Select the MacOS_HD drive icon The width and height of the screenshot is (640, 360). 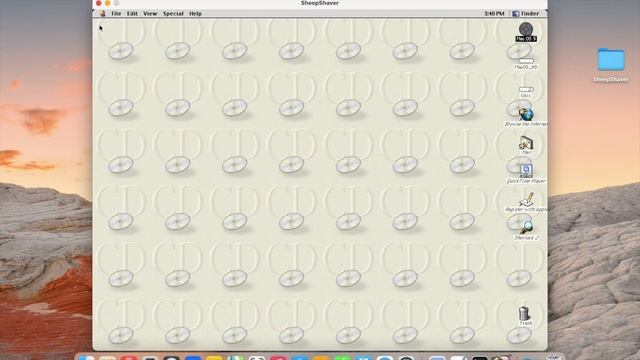point(526,61)
